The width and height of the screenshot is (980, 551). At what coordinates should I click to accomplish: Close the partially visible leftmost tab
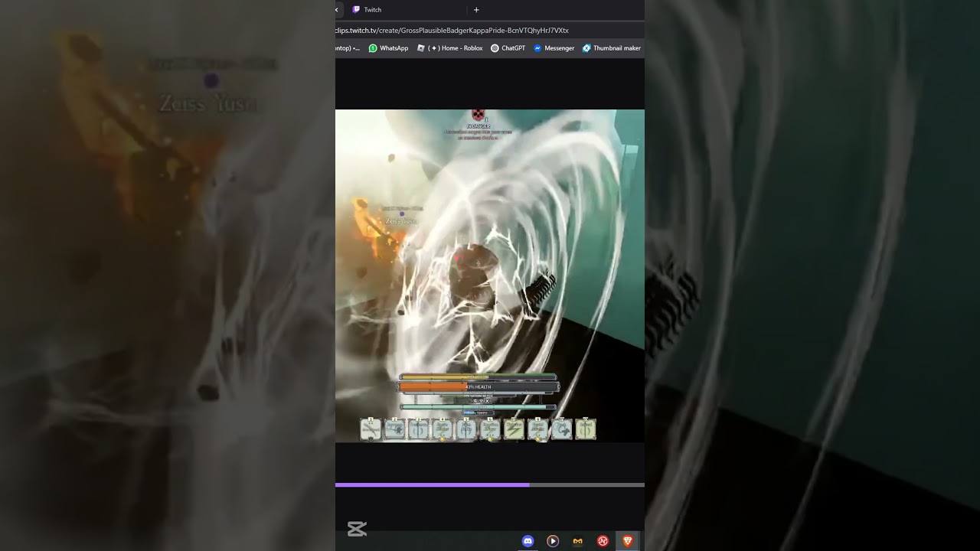[x=337, y=10]
